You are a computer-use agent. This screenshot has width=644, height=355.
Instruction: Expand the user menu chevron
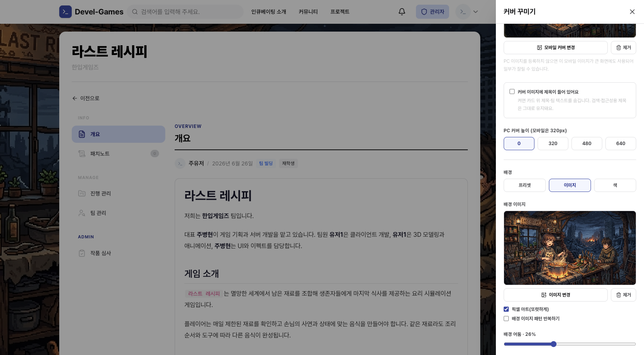tap(476, 12)
